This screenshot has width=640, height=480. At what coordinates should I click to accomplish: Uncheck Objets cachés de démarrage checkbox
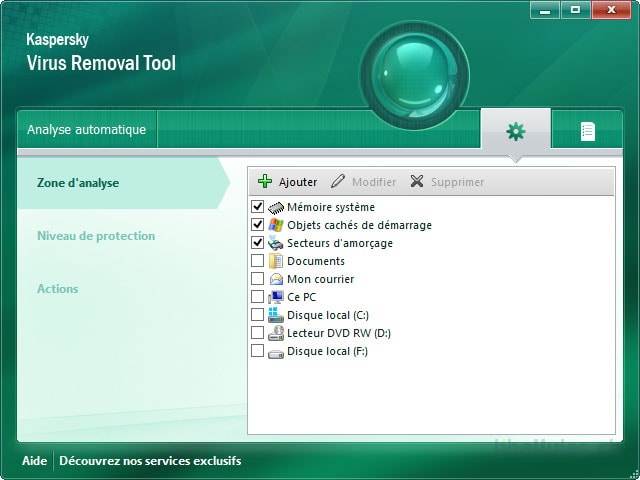coord(257,224)
